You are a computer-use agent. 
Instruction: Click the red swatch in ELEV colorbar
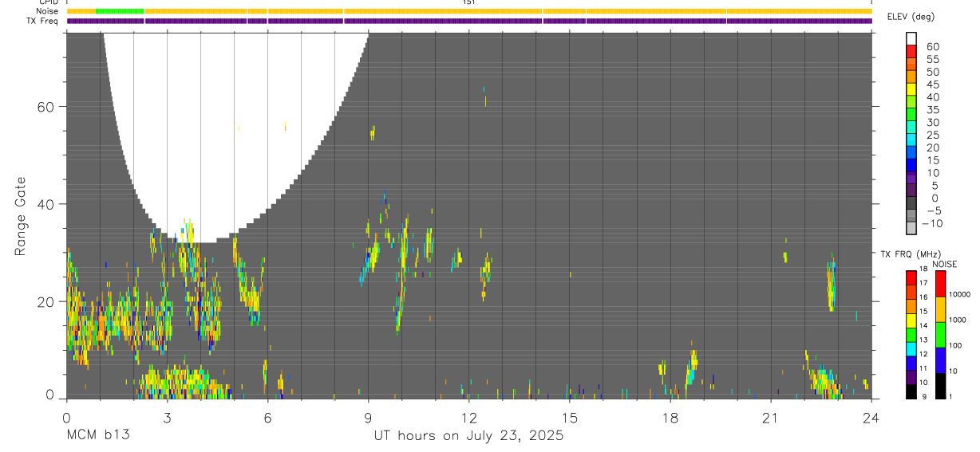pyautogui.click(x=911, y=50)
